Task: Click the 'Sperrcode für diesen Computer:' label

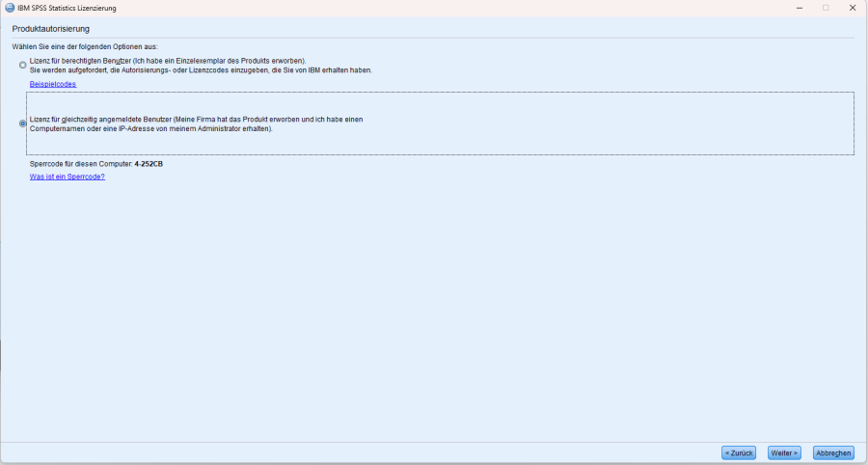Action: (81, 164)
